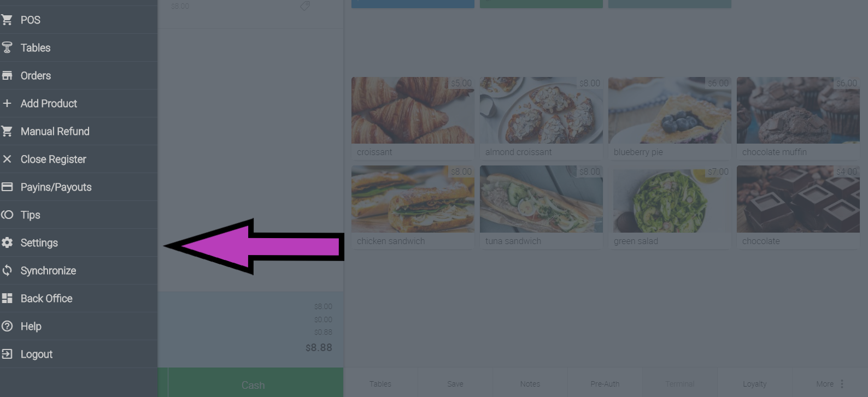The height and width of the screenshot is (397, 868).
Task: Expand the More options at bottom right
Action: (x=830, y=384)
